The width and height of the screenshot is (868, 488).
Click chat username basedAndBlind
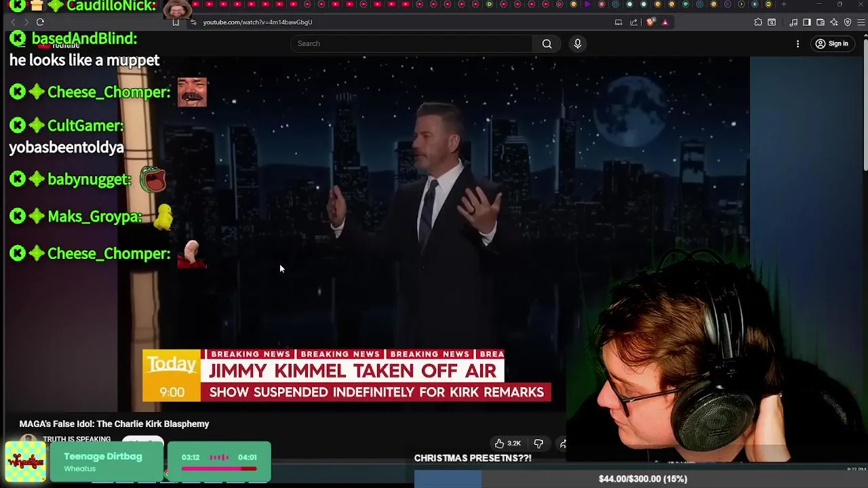tap(85, 39)
